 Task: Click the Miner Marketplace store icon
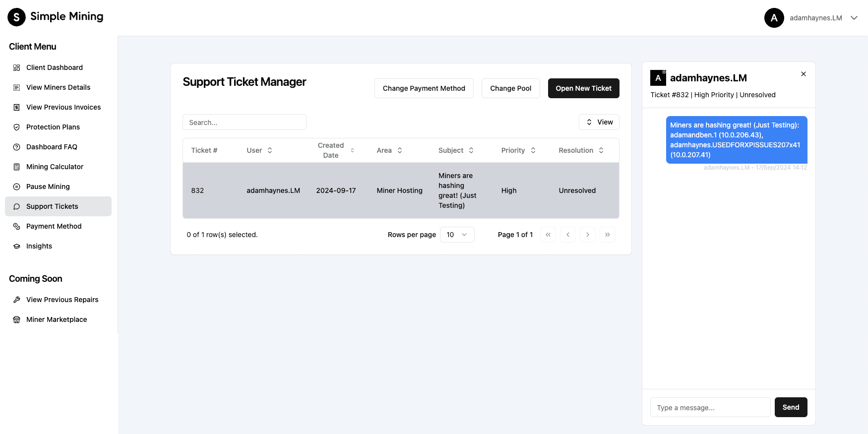(16, 319)
